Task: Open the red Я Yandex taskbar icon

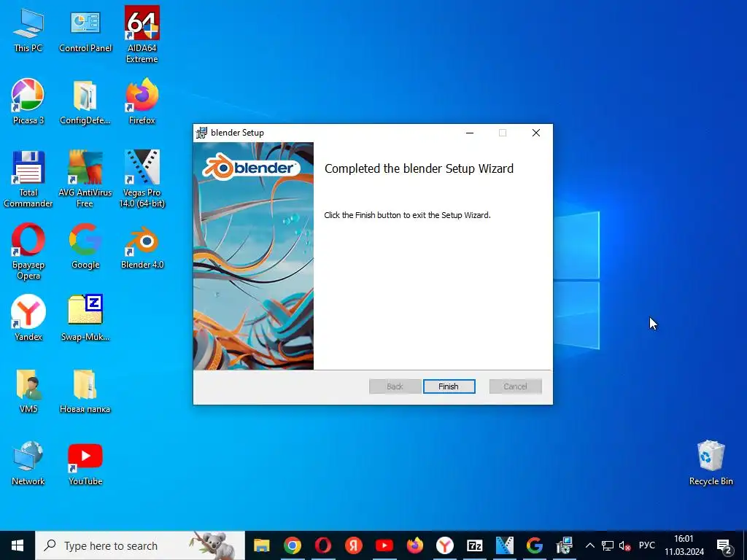Action: (x=354, y=545)
